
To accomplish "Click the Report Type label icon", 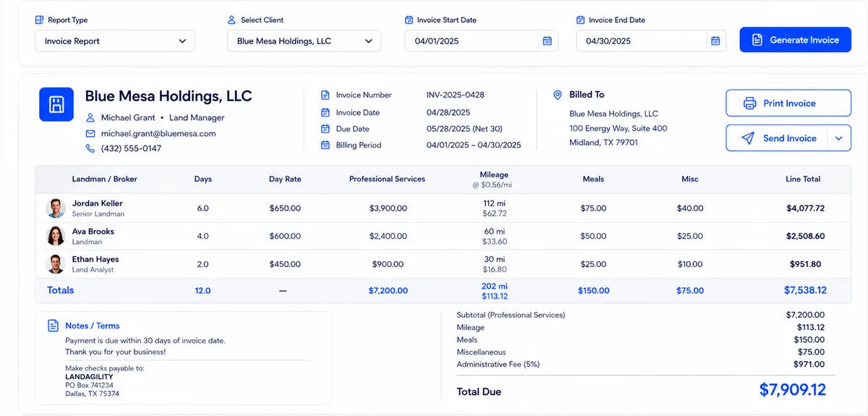I will click(39, 20).
